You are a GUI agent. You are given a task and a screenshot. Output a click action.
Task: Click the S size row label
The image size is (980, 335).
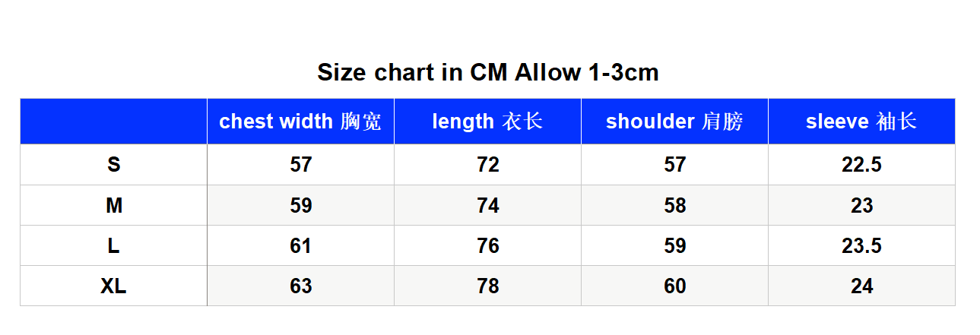click(x=113, y=165)
